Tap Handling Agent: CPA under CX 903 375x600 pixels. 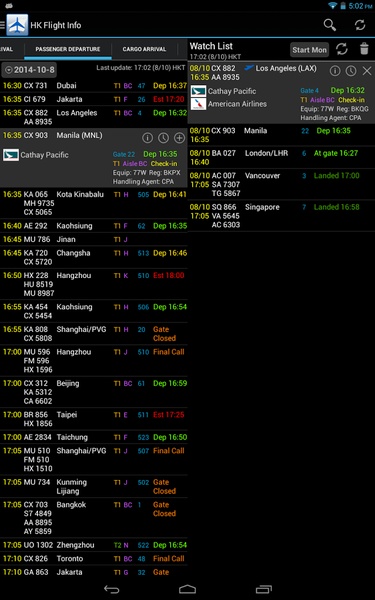pos(143,182)
